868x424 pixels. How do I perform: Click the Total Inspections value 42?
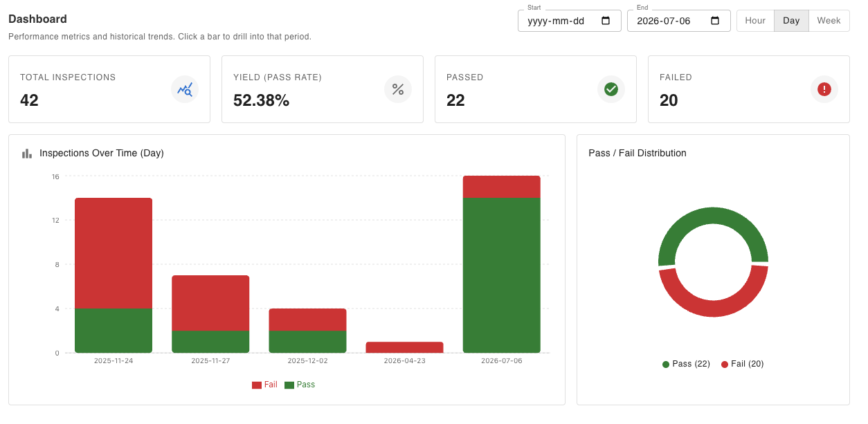point(29,100)
